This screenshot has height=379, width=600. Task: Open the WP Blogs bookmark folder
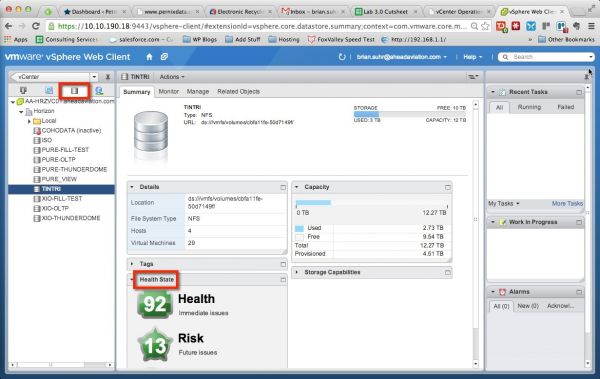(x=200, y=39)
